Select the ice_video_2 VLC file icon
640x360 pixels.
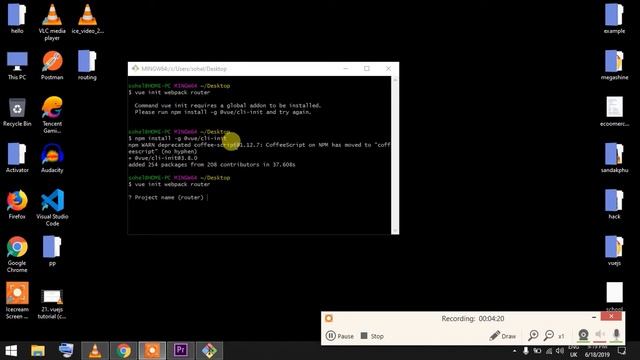(87, 18)
